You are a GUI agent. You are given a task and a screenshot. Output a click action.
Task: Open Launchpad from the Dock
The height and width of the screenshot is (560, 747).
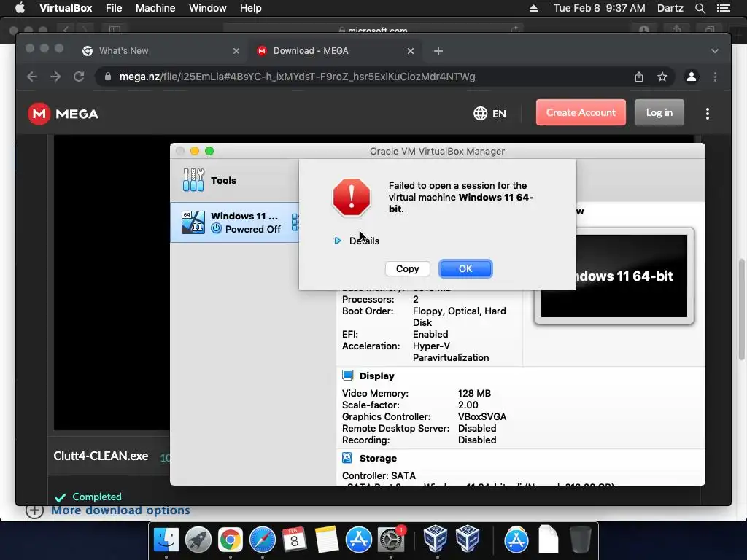(198, 540)
